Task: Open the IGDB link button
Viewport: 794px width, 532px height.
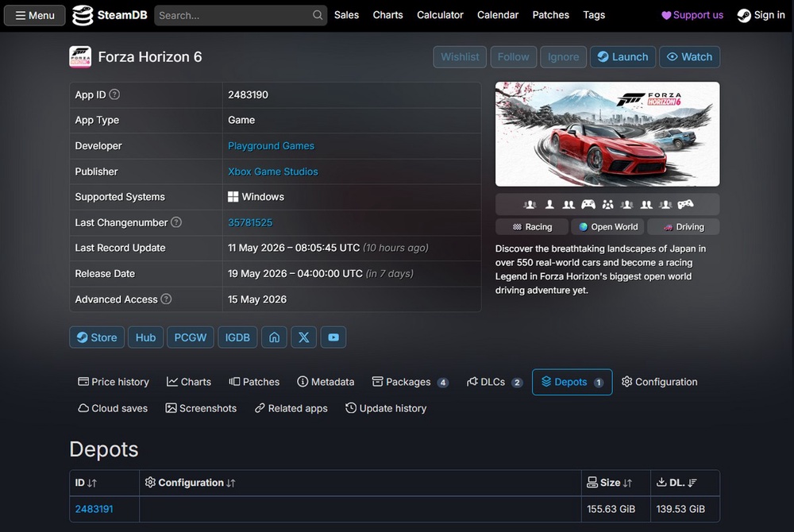Action: click(237, 337)
